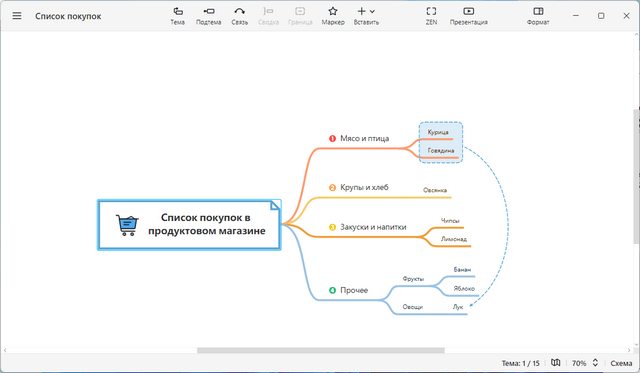Open the hamburger menu
640x373 pixels.
[17, 16]
